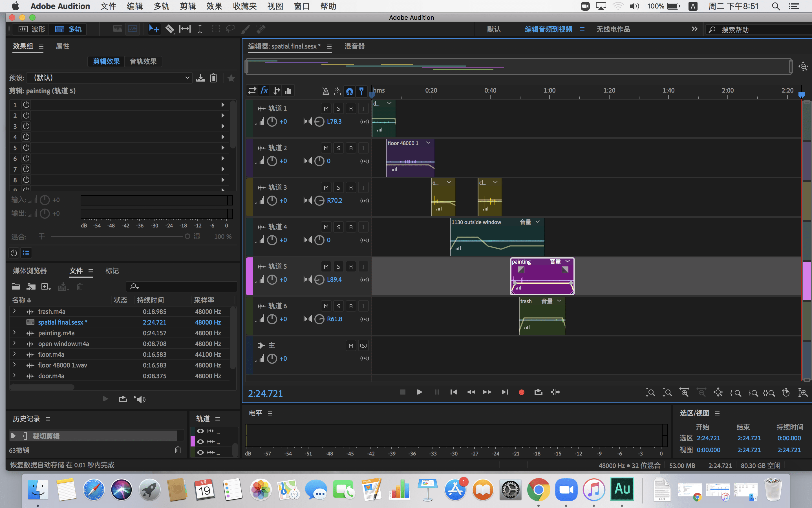Image resolution: width=812 pixels, height=508 pixels.
Task: Toggle loop playback icon
Action: (x=538, y=392)
